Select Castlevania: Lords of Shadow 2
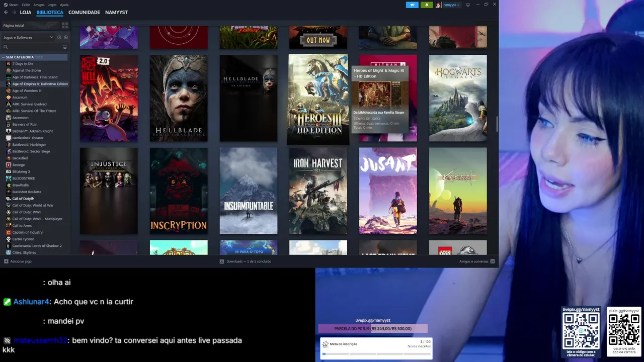This screenshot has height=362, width=644. click(x=37, y=246)
